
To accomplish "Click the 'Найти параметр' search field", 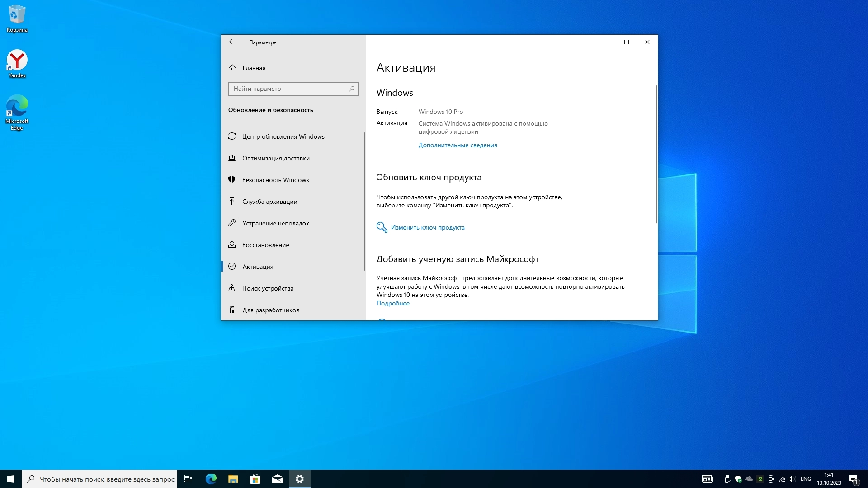I will [x=289, y=89].
